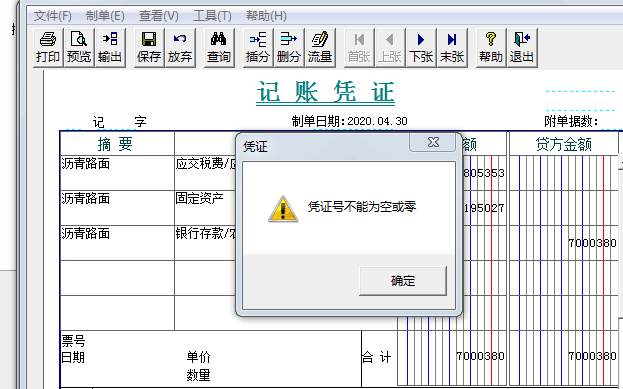623x389 pixels.
Task: Click 摘要 column header
Action: point(115,144)
